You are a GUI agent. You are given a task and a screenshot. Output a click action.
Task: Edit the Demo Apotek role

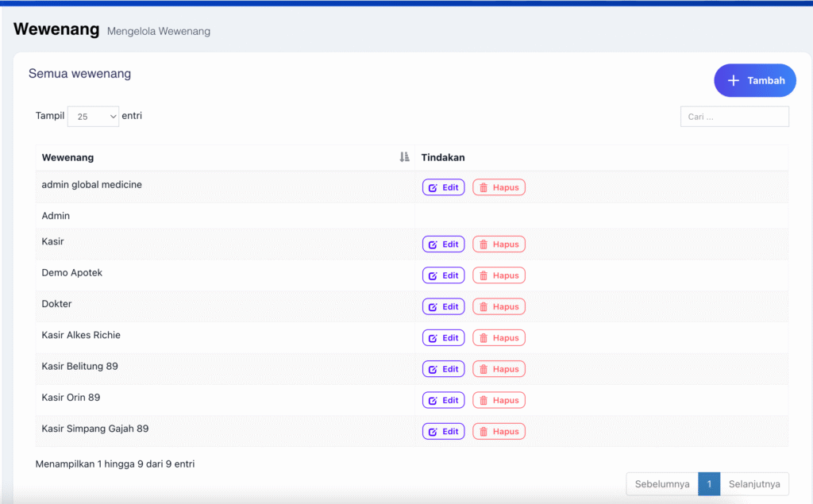443,276
